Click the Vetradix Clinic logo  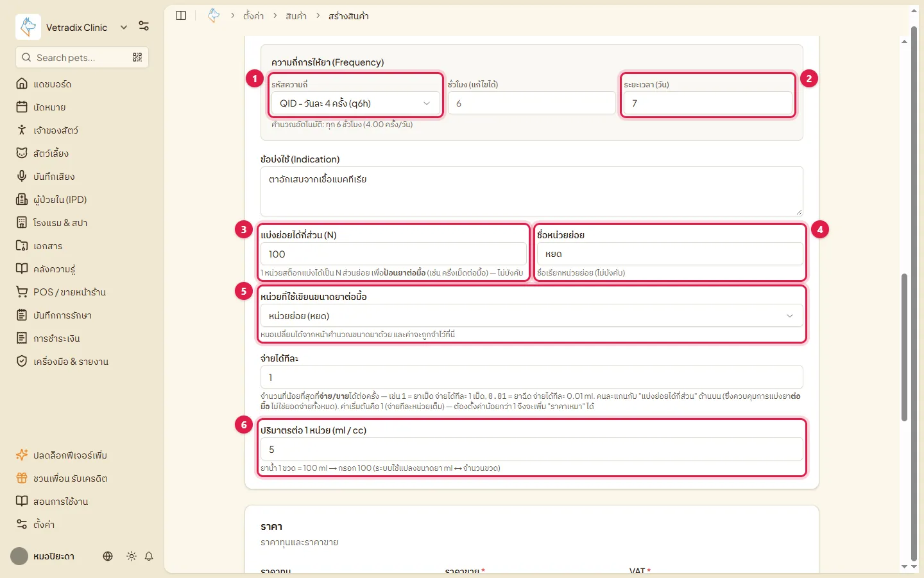point(28,27)
